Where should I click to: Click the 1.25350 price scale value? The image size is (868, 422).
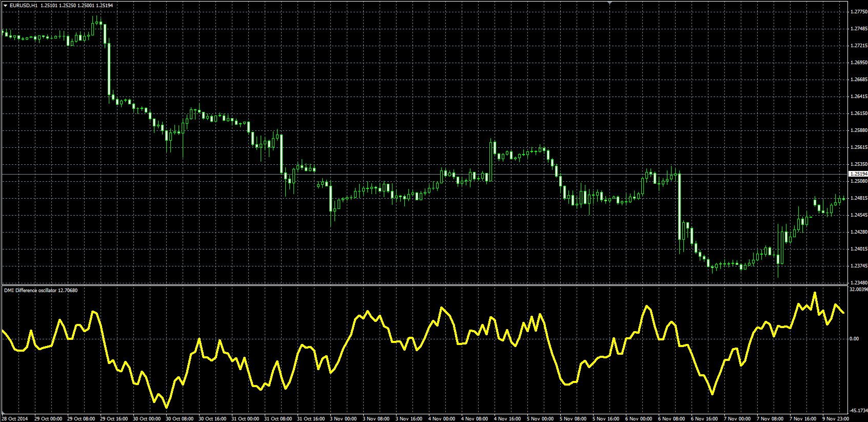pyautogui.click(x=859, y=164)
